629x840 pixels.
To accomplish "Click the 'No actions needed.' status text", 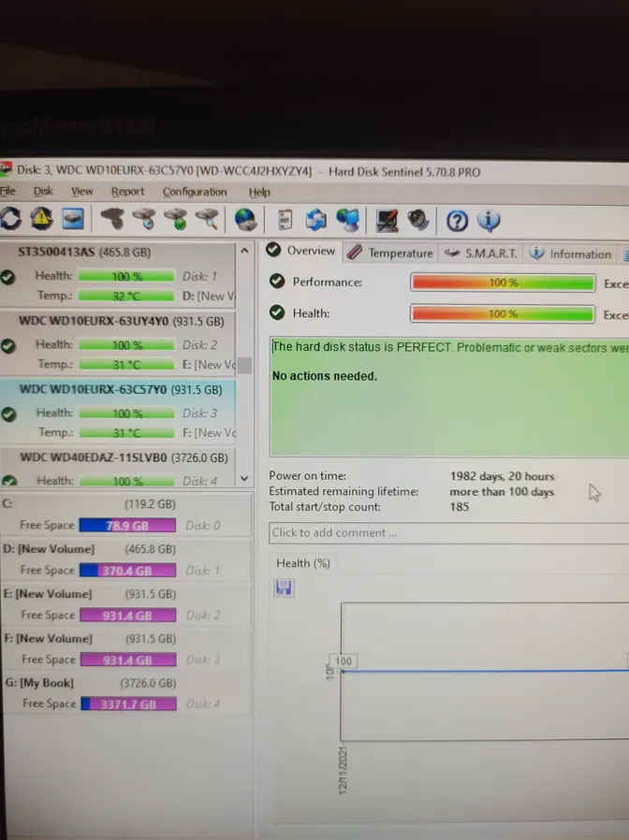I will [x=325, y=376].
